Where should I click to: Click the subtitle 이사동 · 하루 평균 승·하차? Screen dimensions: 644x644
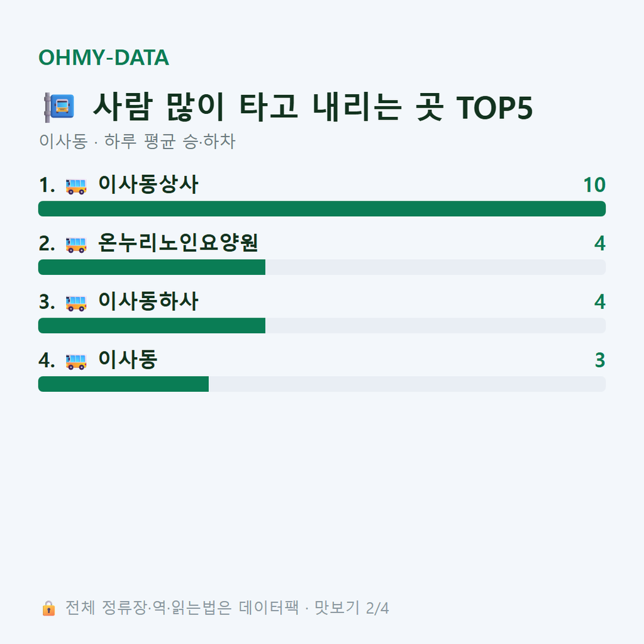tap(137, 142)
